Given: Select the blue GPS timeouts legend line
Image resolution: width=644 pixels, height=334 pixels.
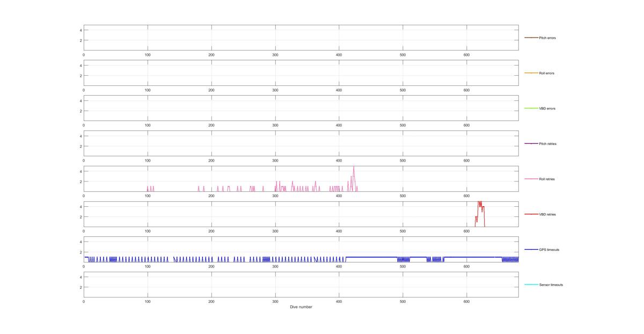Looking at the screenshot, I should coord(531,249).
